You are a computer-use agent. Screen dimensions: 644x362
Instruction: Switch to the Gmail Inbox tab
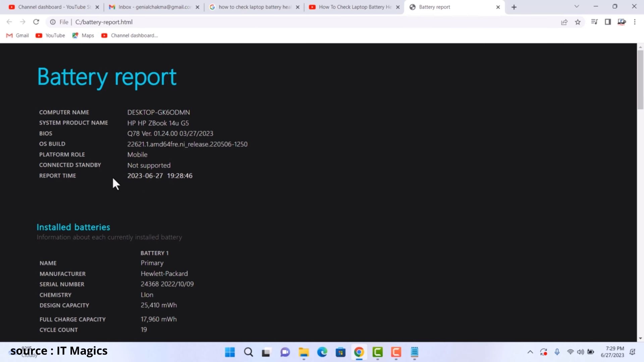[x=154, y=7]
